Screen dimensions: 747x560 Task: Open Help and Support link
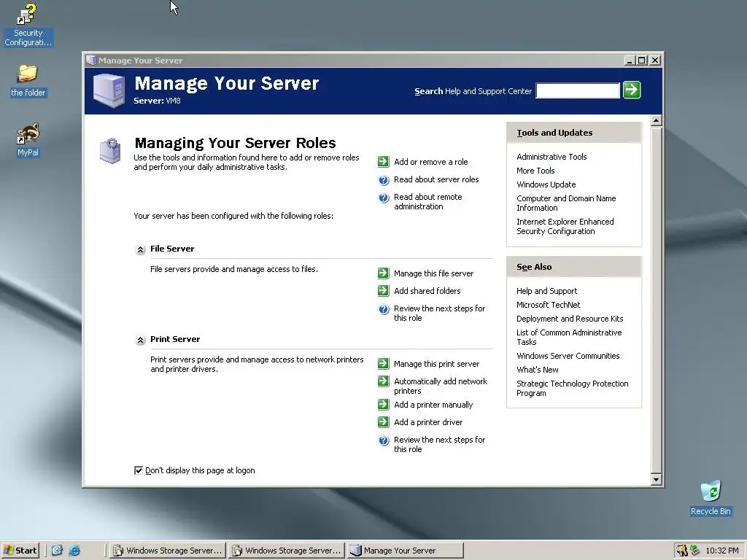546,291
